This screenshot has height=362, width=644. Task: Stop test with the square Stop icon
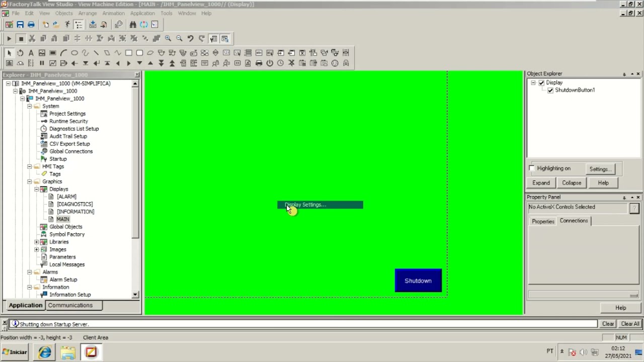point(21,39)
